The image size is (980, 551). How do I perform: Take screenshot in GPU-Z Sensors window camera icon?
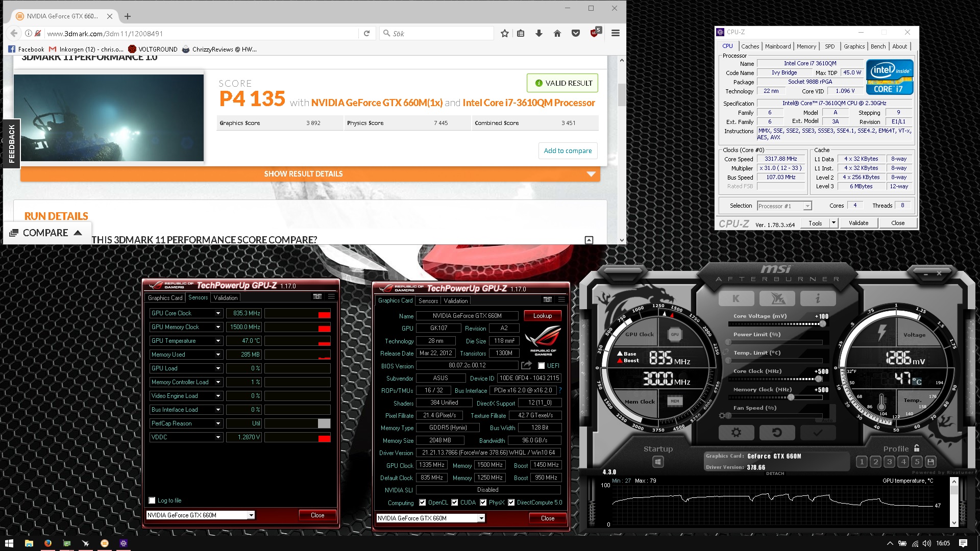coord(317,296)
